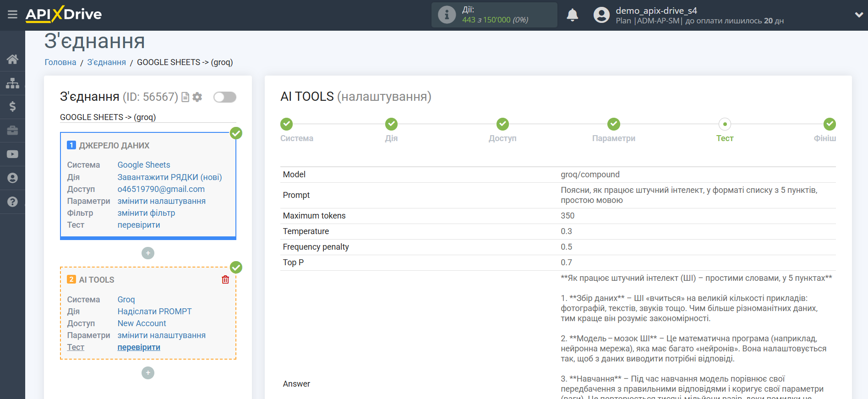Click the notification bell icon
Image resolution: width=868 pixels, height=399 pixels.
point(572,15)
